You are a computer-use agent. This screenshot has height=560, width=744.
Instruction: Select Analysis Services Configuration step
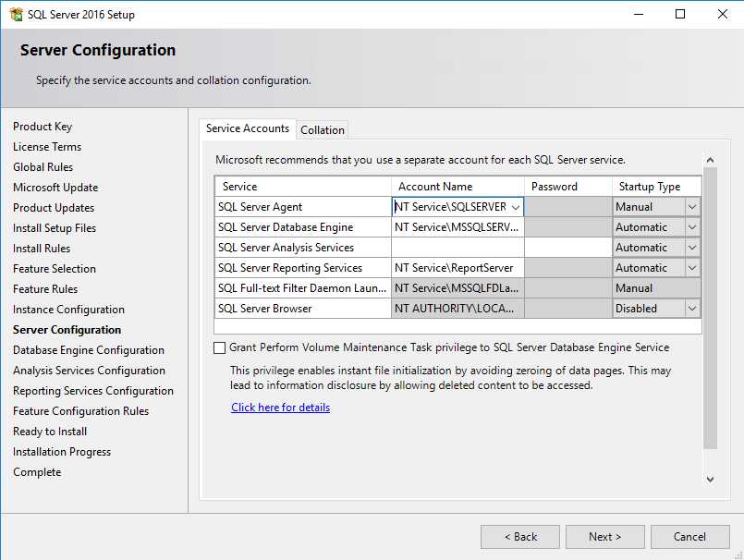pos(90,371)
